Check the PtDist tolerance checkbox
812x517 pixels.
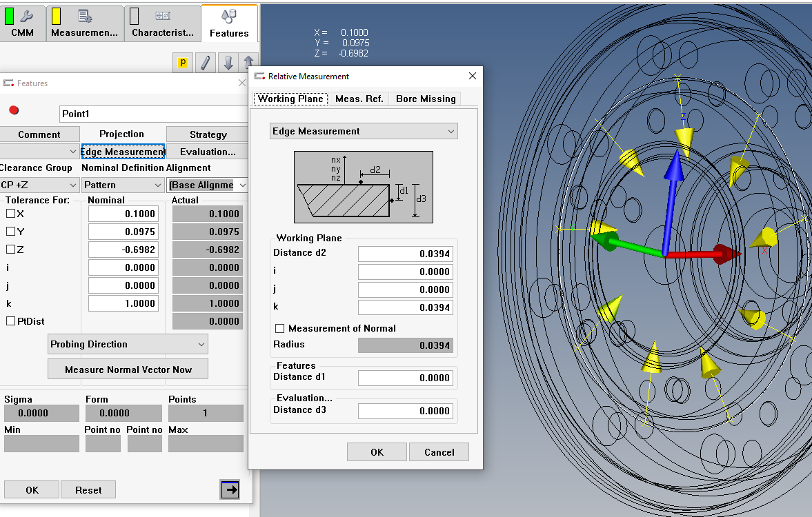tap(11, 321)
